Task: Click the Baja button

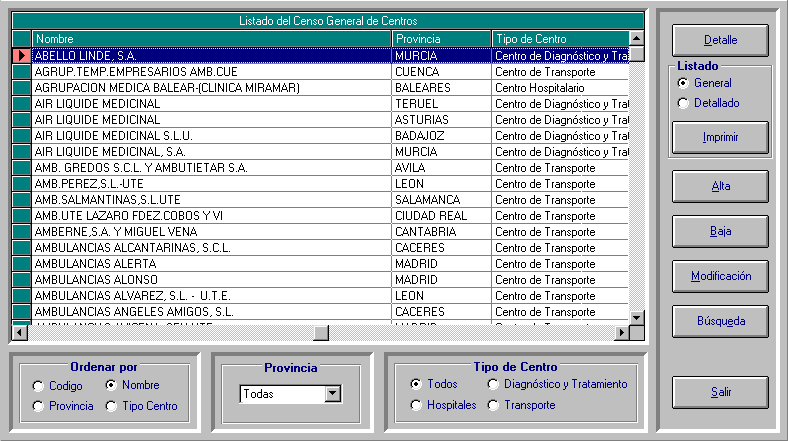Action: point(720,231)
